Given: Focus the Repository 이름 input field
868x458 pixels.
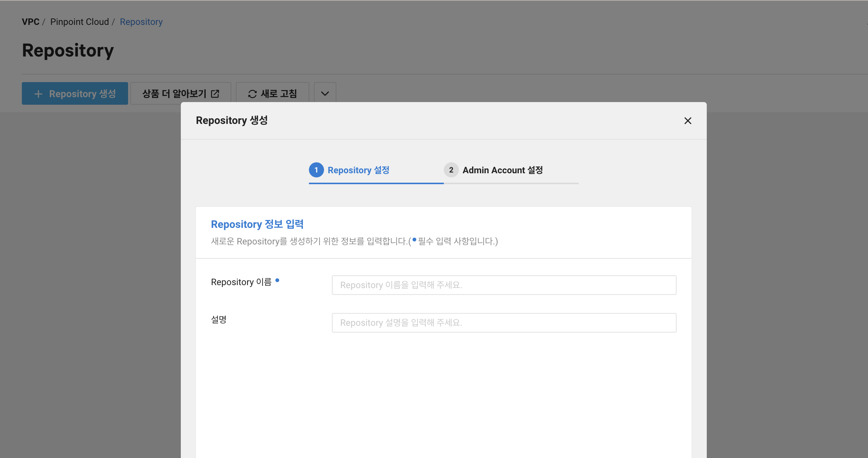Looking at the screenshot, I should [504, 285].
